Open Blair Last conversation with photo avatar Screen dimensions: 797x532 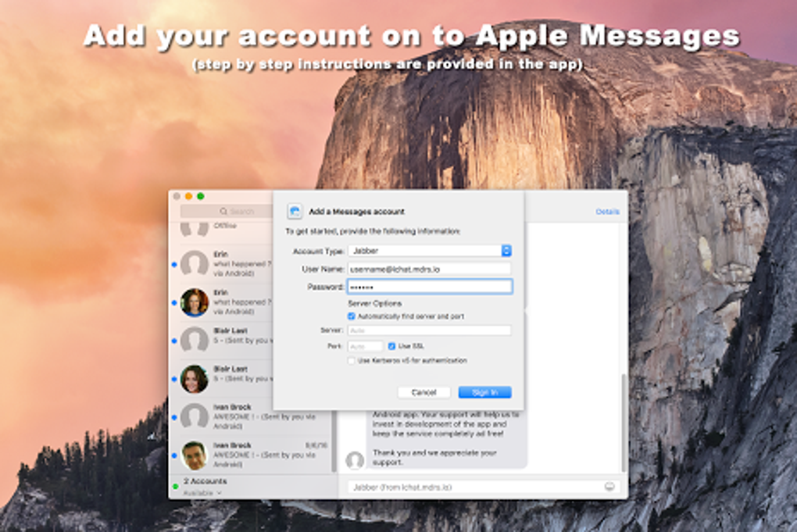pos(222,378)
